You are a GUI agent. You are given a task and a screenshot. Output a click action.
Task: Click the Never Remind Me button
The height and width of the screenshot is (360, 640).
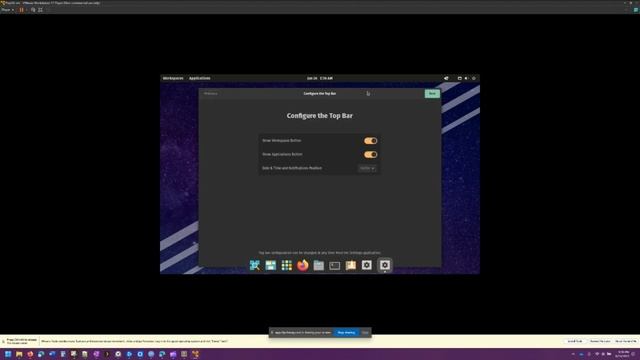(626, 341)
